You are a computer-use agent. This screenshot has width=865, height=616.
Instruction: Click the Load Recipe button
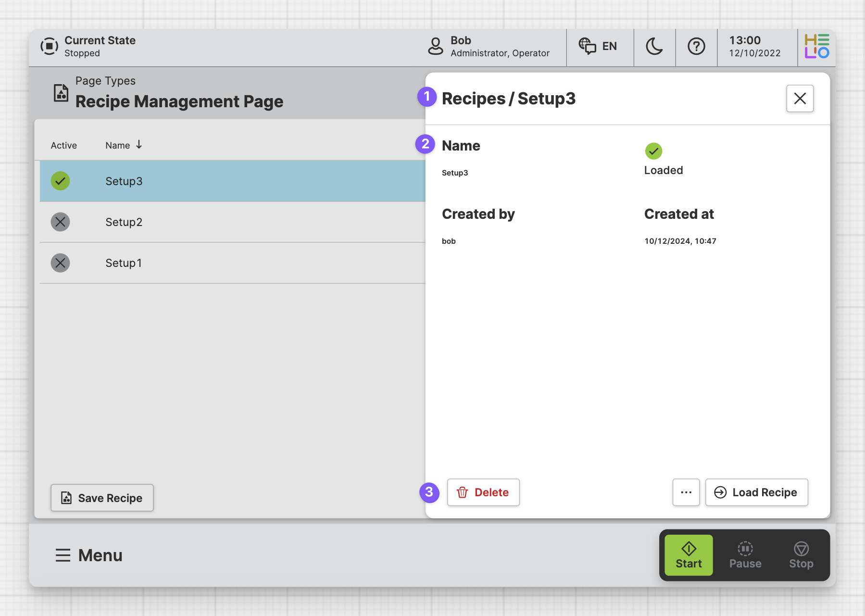point(756,492)
